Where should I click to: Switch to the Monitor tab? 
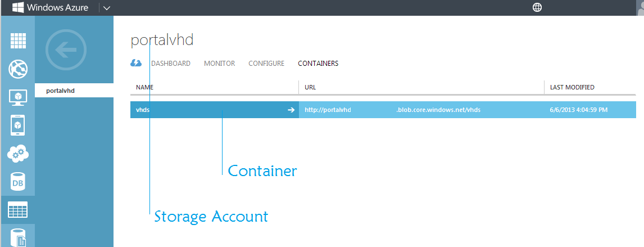pyautogui.click(x=219, y=64)
